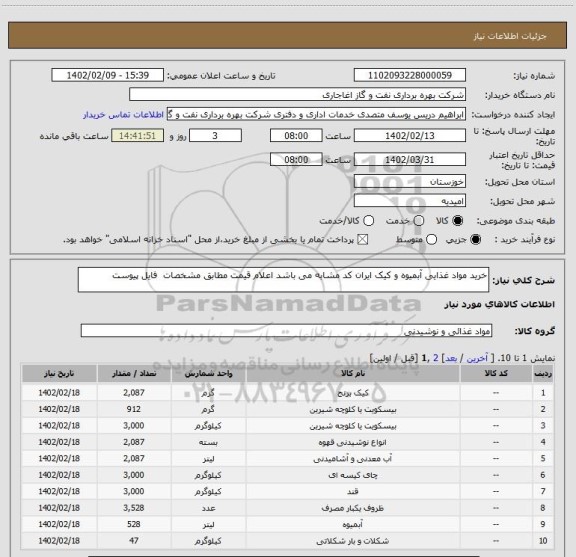The image size is (576, 557).
Task: Open اطلاعات تماس خریدار link
Action: tap(123, 115)
